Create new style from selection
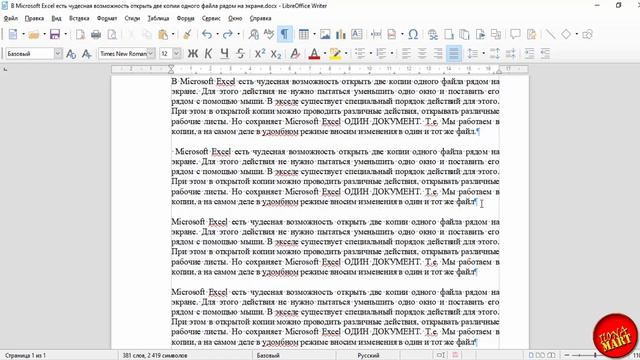This screenshot has width=640, height=360. point(87,53)
